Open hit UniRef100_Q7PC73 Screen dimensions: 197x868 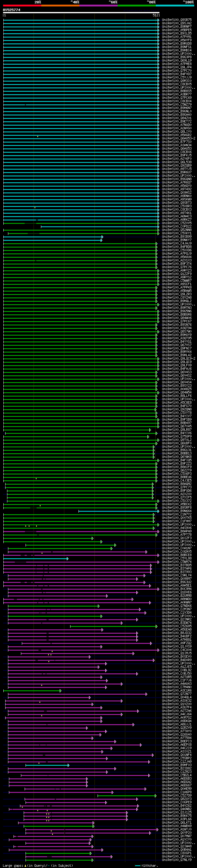177,487
